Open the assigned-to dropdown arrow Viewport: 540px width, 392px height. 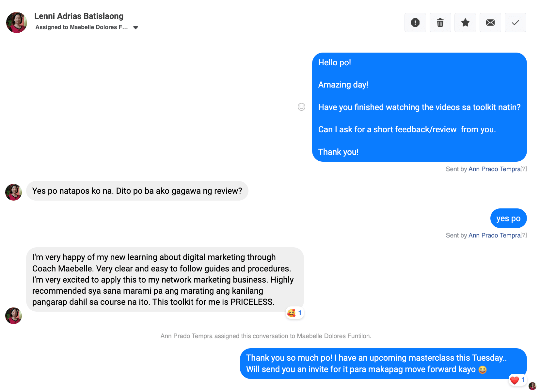click(x=136, y=27)
